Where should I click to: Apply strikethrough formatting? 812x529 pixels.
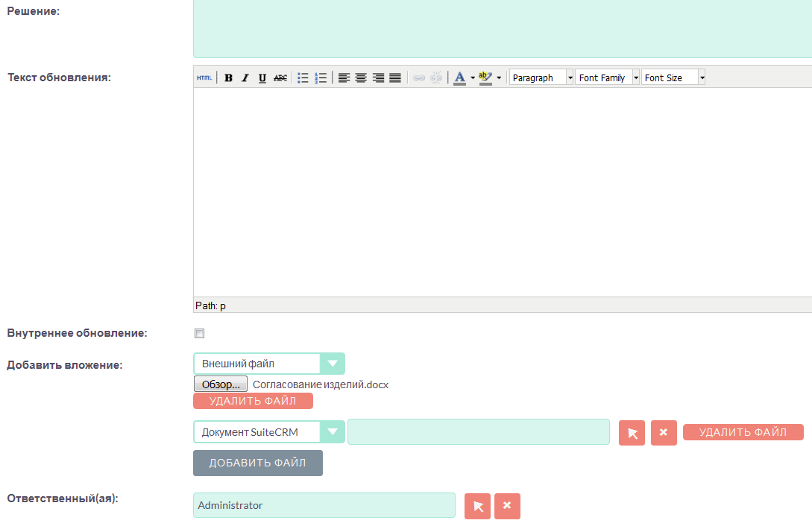(280, 77)
